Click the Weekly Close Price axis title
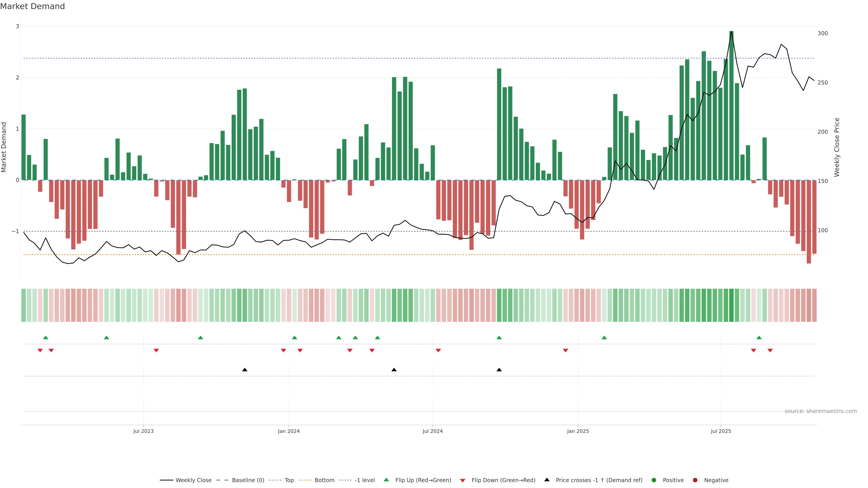 tap(837, 147)
